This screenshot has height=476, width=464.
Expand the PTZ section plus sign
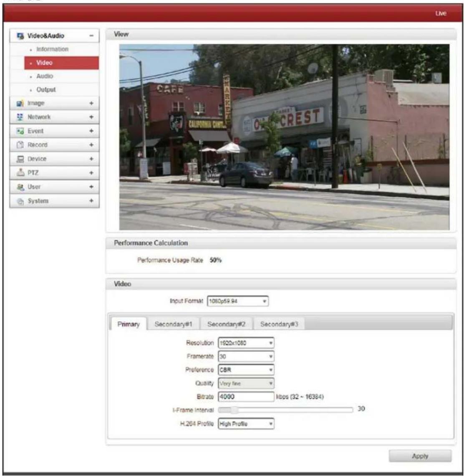point(91,173)
